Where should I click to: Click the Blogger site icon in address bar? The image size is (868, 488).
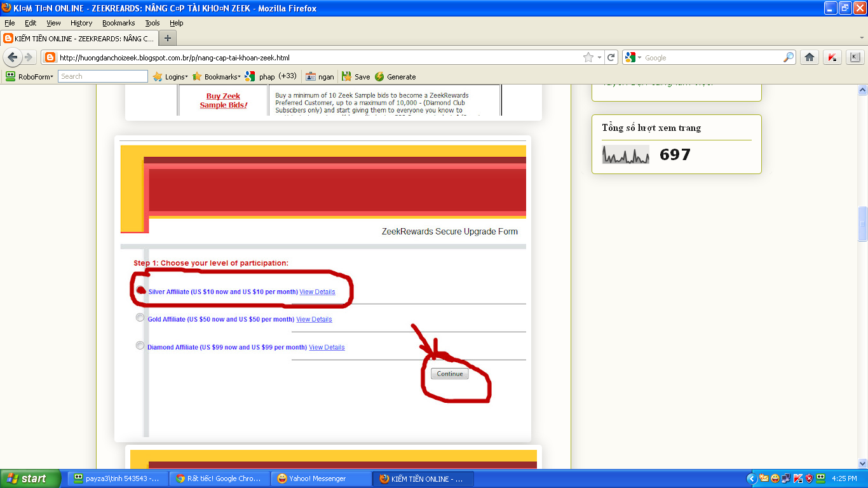pos(50,57)
